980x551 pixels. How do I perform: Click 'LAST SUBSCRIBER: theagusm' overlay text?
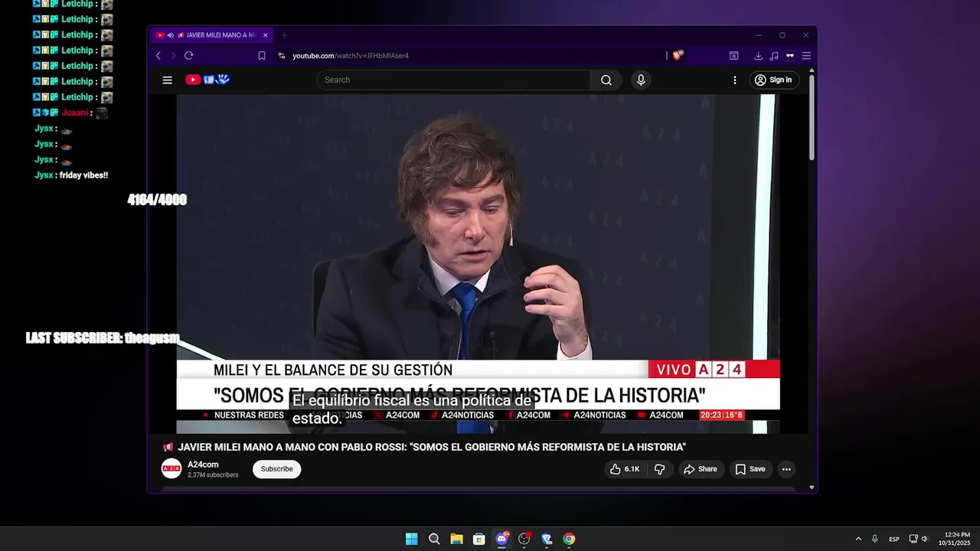103,338
